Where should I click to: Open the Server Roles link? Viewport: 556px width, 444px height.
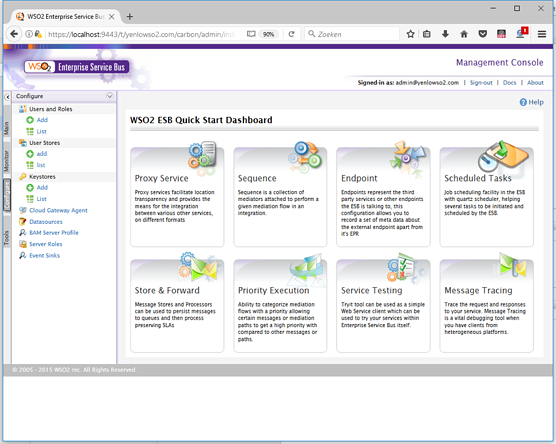point(45,244)
